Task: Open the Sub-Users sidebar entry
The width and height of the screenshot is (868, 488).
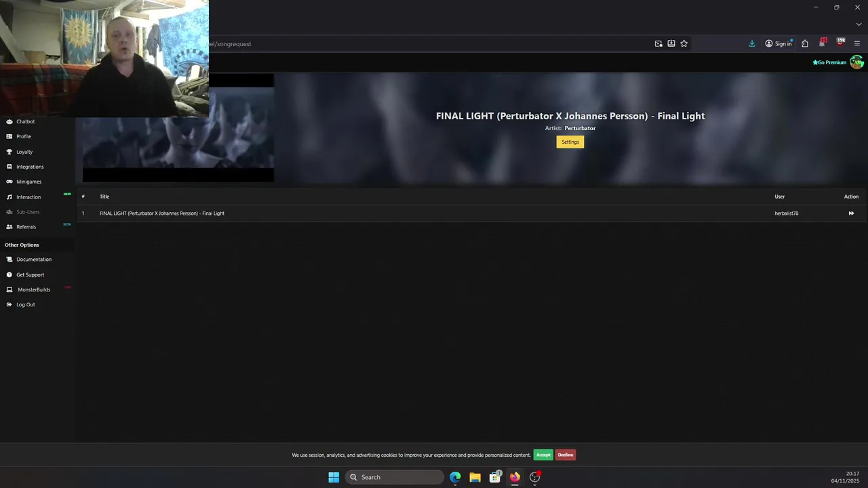Action: 28,211
